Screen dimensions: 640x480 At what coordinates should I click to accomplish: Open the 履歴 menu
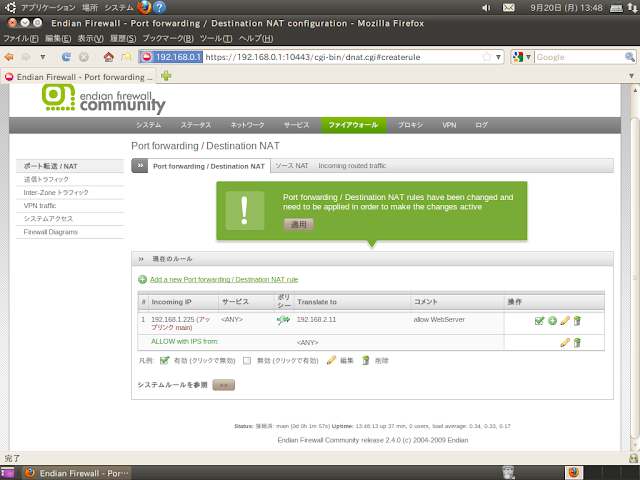pyautogui.click(x=123, y=38)
